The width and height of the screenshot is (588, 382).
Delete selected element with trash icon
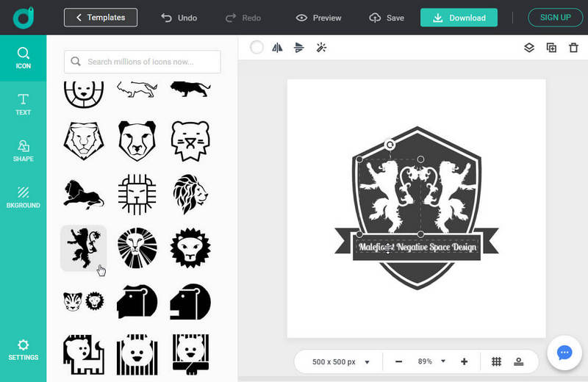click(573, 48)
